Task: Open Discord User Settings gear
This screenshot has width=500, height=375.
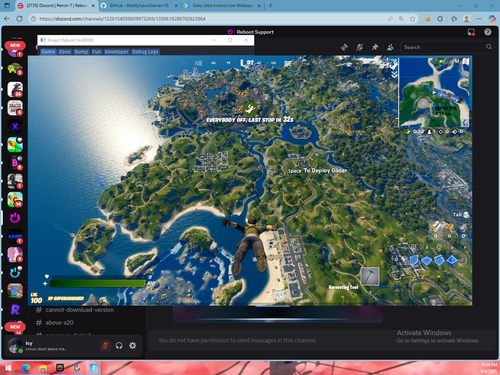Action: click(133, 345)
